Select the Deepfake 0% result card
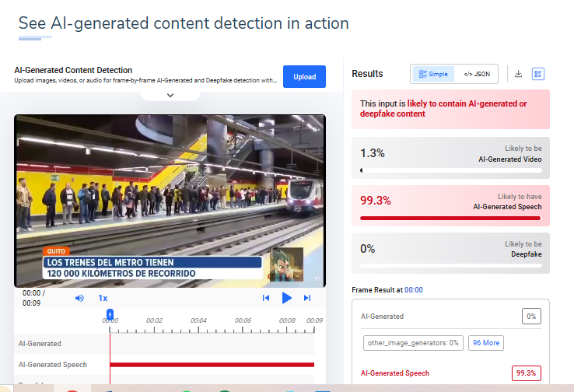Viewport: 574px width, 392px height. [x=450, y=254]
